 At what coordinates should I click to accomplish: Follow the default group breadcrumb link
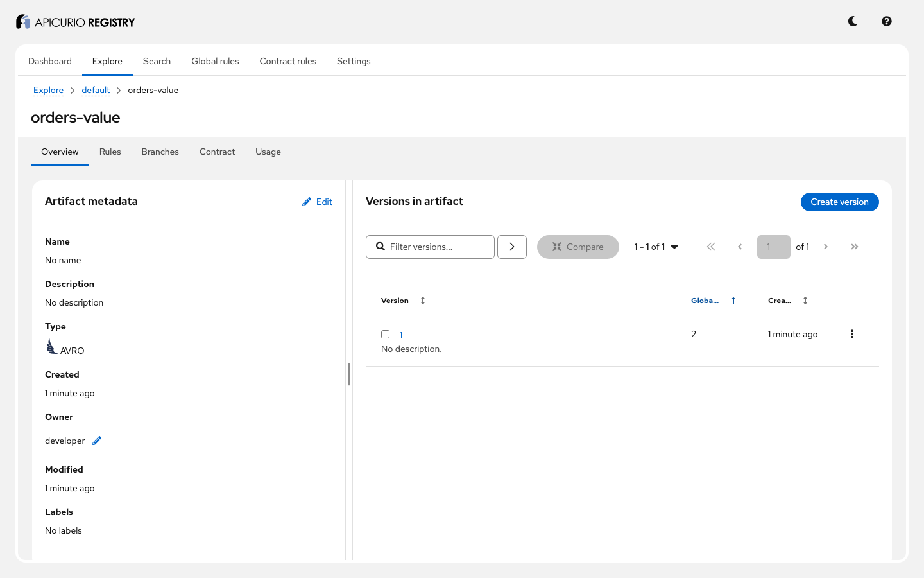96,90
